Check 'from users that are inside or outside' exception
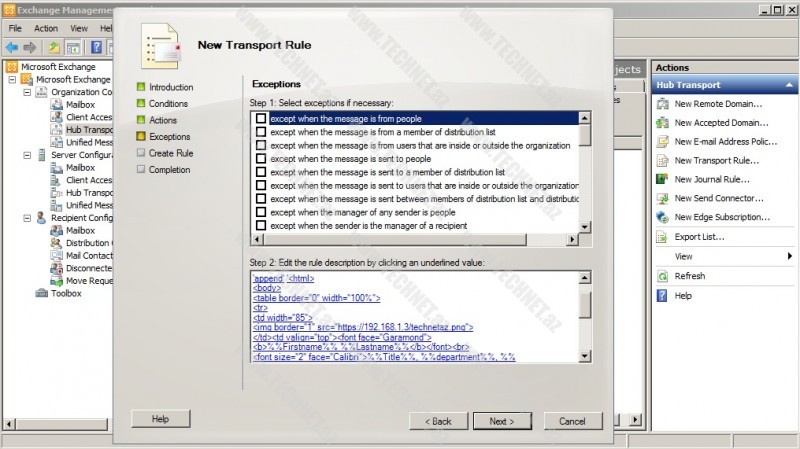Image resolution: width=800 pixels, height=449 pixels. [x=261, y=145]
